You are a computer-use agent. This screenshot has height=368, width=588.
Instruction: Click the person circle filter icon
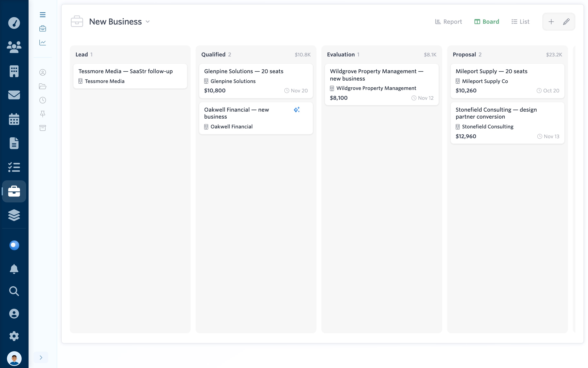pos(42,72)
